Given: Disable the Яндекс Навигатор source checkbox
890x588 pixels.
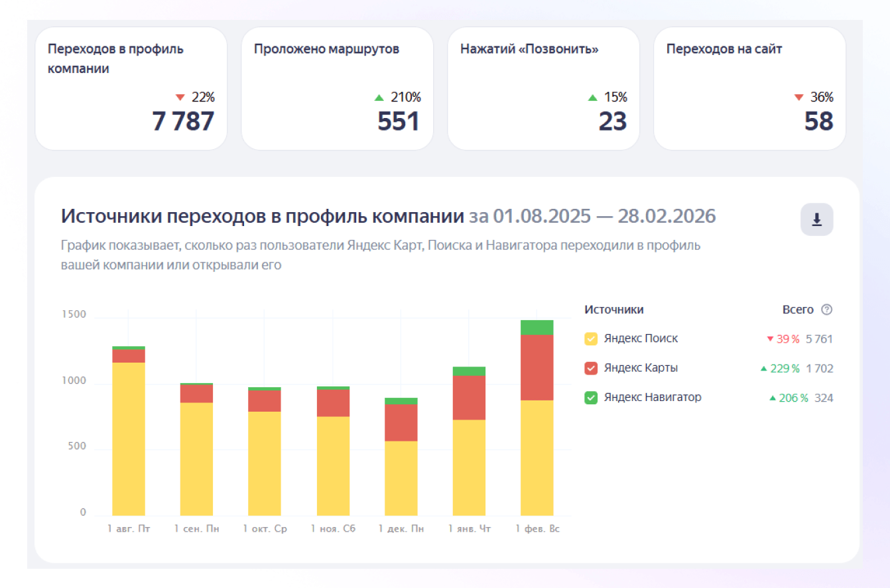Looking at the screenshot, I should coord(591,398).
